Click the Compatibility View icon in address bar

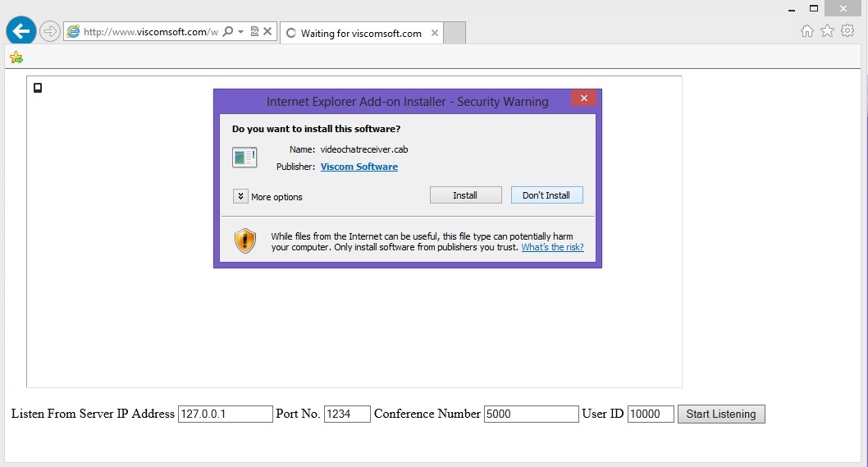tap(254, 32)
